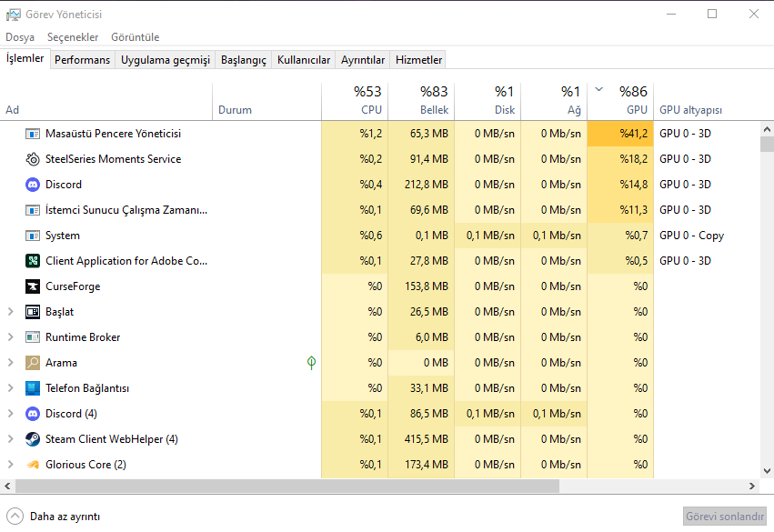Click the Steam Client WebHelper icon

[33, 439]
